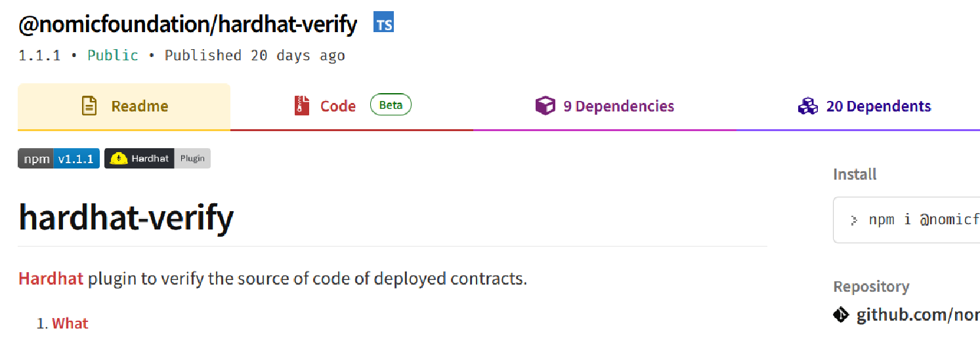Click the purple cube Dependencies icon

tap(545, 106)
